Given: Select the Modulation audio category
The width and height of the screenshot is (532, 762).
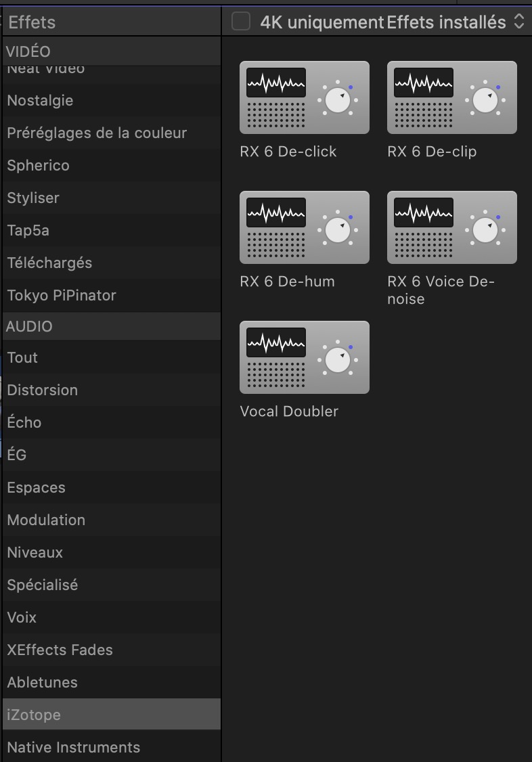Looking at the screenshot, I should click(111, 520).
